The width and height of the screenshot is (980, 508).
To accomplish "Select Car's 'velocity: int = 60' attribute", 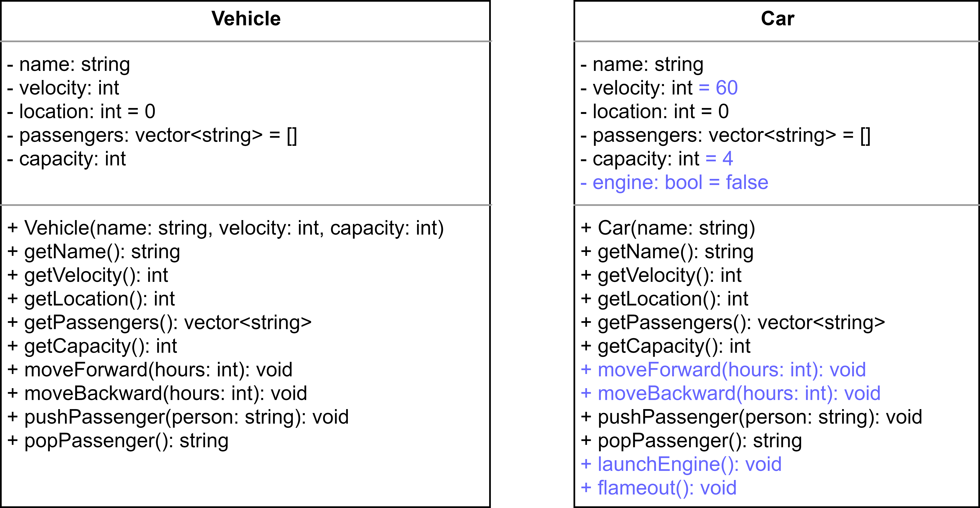I will (x=659, y=88).
